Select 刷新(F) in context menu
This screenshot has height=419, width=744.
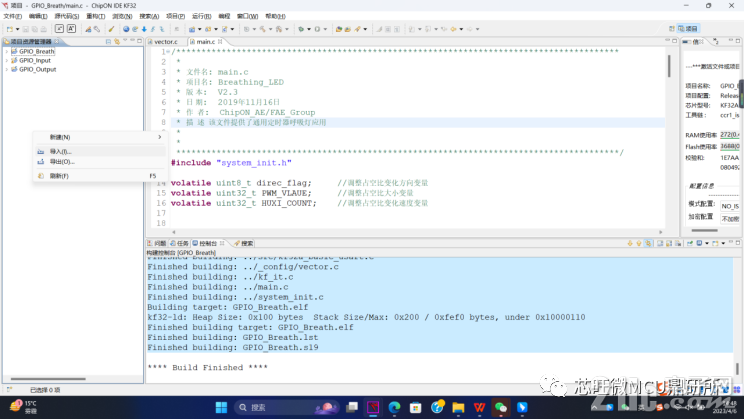point(100,176)
